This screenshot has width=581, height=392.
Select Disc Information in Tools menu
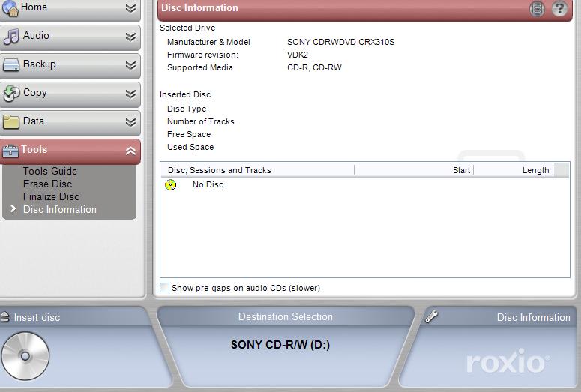(x=60, y=209)
